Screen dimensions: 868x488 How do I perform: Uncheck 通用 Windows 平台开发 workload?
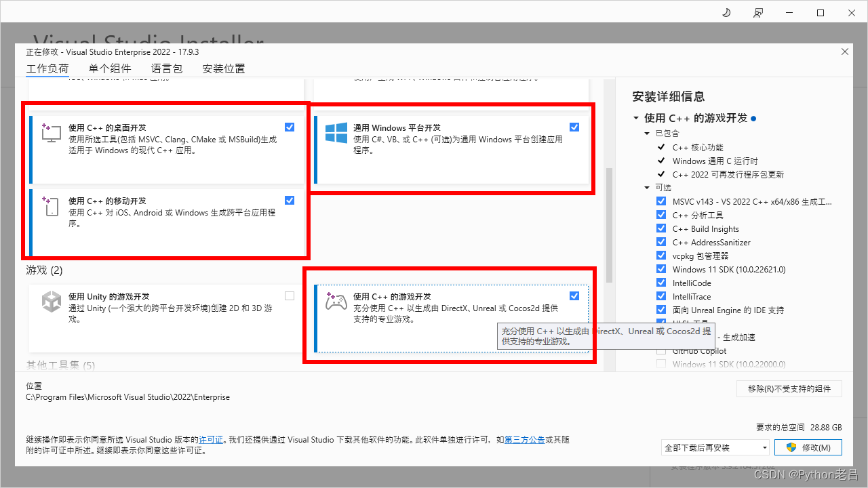click(574, 127)
